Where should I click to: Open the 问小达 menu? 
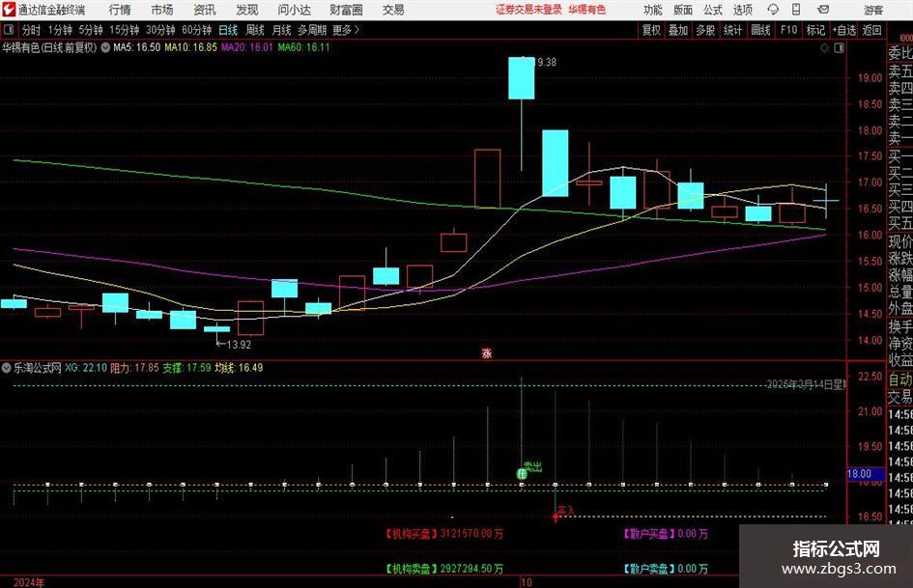tap(294, 10)
